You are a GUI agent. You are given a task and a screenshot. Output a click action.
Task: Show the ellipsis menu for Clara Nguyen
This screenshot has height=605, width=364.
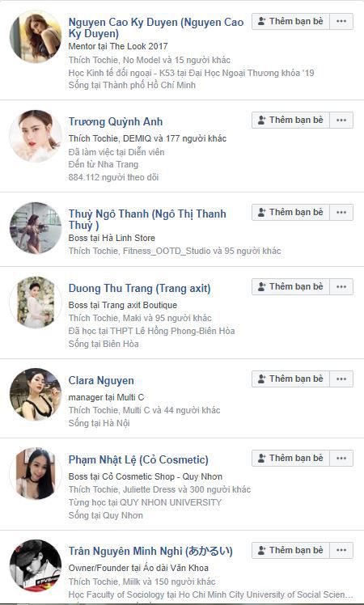tap(341, 379)
